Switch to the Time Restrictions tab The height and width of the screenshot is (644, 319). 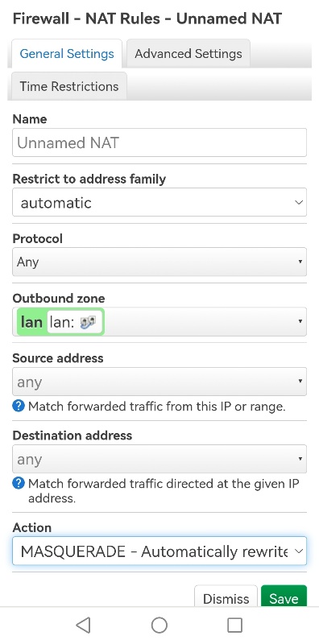click(69, 86)
